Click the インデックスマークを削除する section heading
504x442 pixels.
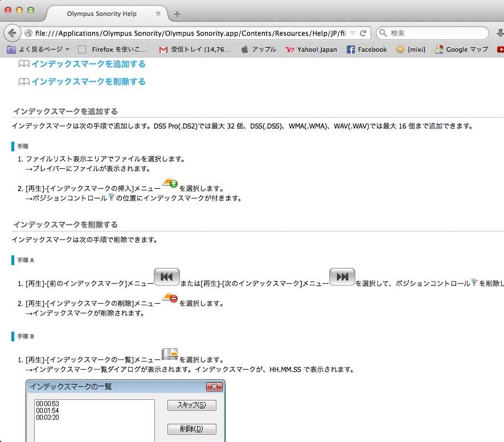[x=65, y=224]
